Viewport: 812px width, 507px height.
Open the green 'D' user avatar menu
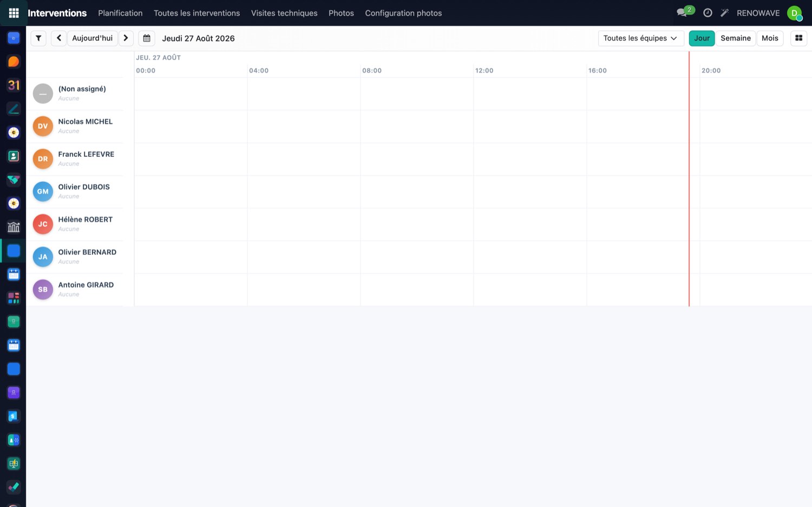pyautogui.click(x=795, y=13)
